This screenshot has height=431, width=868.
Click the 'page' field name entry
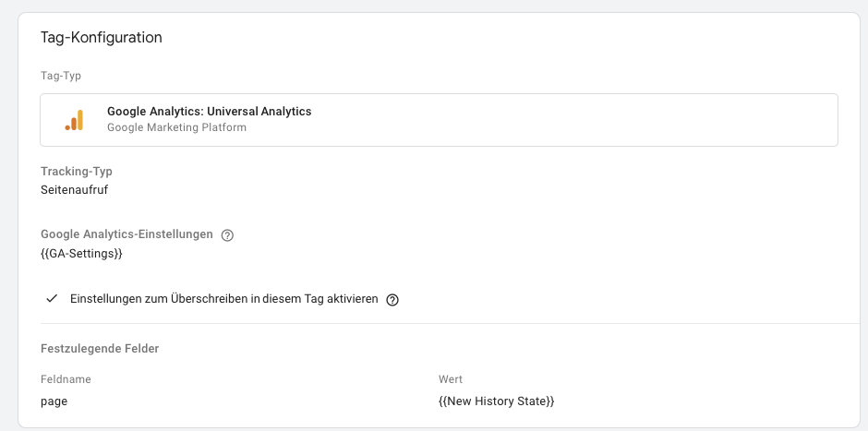[54, 401]
